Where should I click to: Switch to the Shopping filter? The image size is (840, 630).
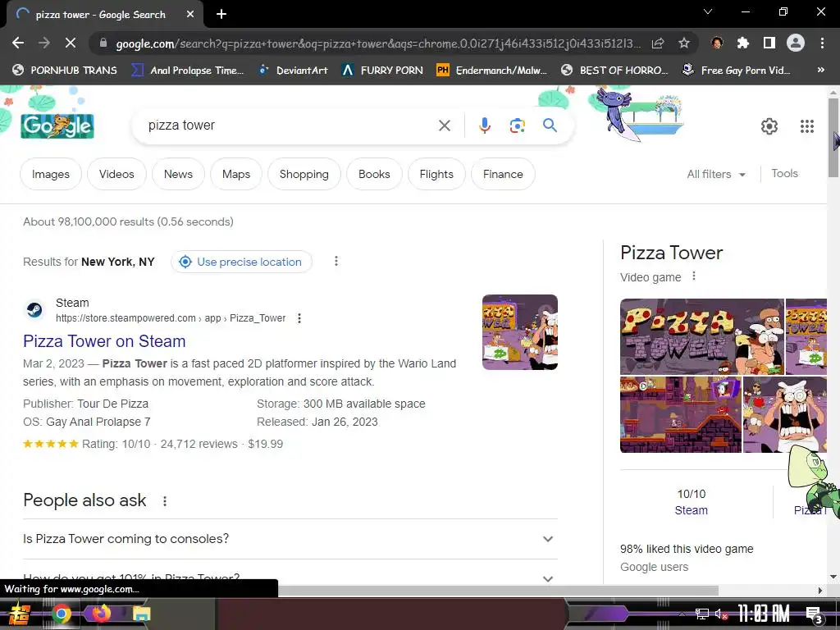coord(304,174)
